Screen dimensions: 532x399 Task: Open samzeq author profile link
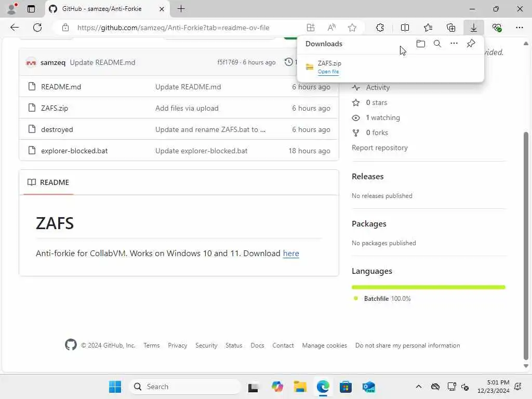pos(52,62)
